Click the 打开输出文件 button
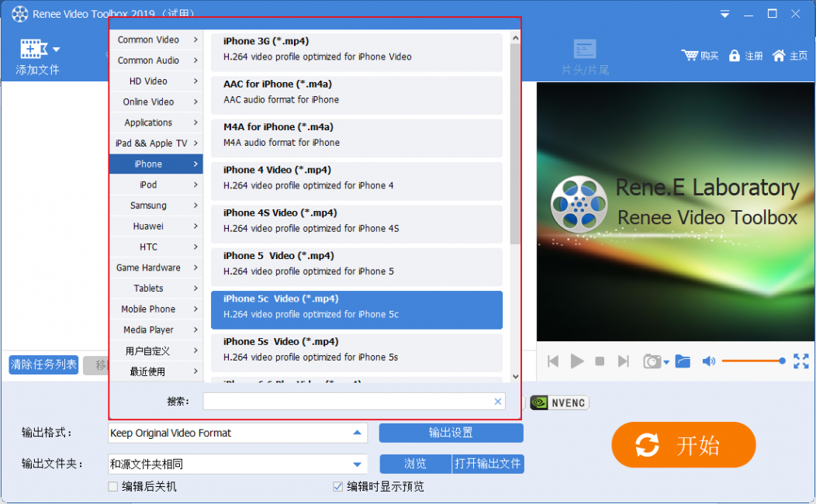 point(488,464)
